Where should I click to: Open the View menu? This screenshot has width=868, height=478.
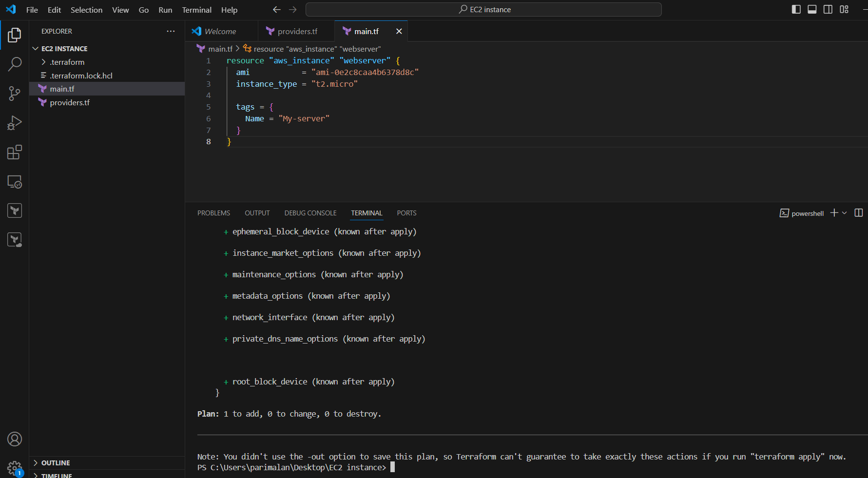click(x=120, y=10)
